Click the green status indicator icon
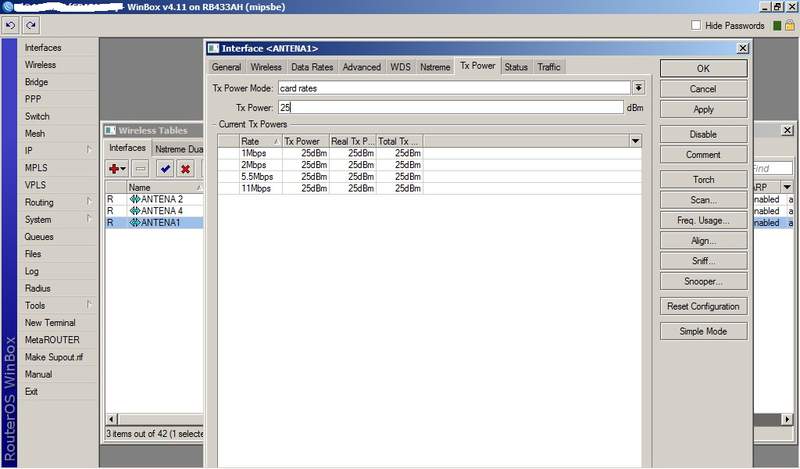 click(x=777, y=26)
